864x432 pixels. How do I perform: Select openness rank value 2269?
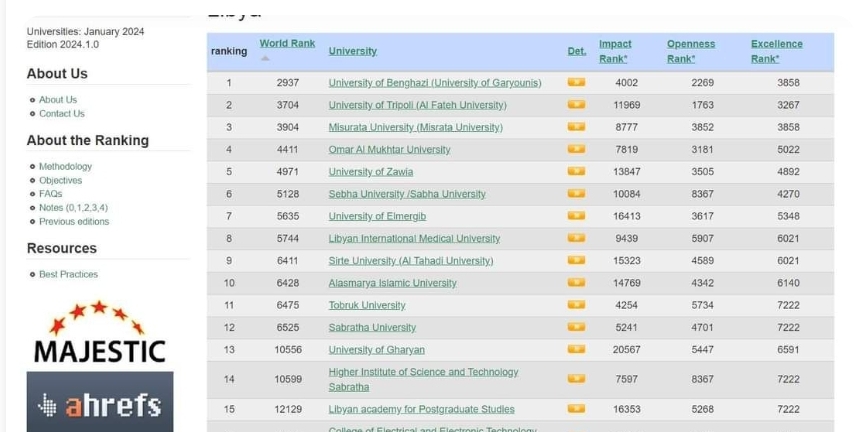(x=703, y=83)
